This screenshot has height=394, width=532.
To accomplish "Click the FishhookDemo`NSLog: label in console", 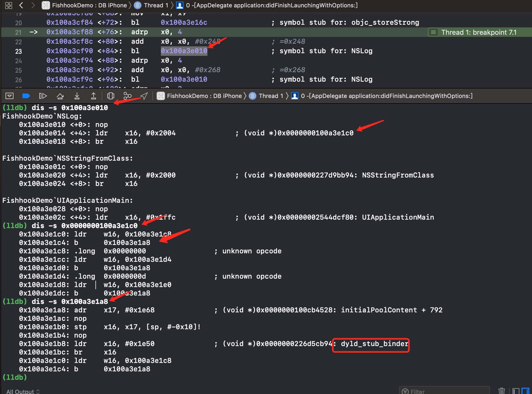I will coord(42,116).
